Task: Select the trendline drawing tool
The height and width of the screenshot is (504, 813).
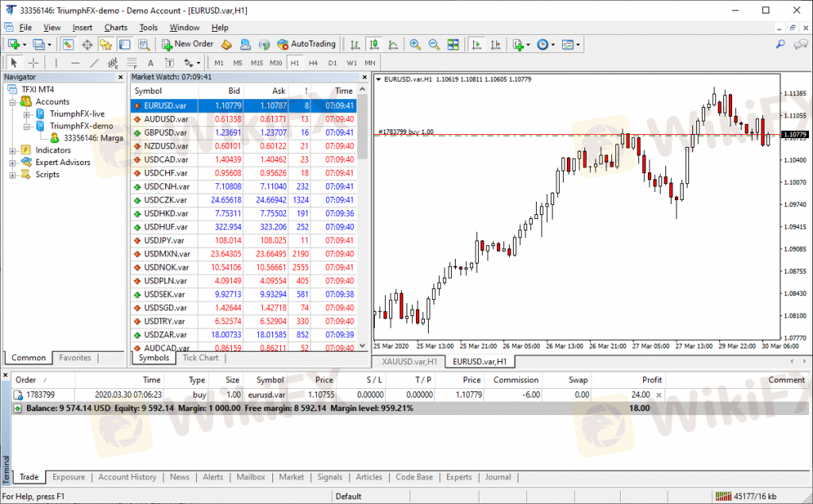Action: 94,63
